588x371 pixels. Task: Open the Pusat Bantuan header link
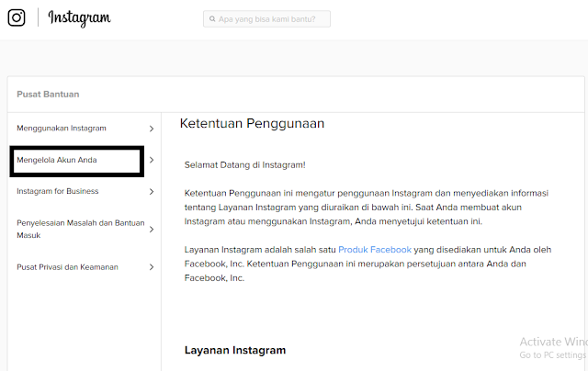point(48,94)
